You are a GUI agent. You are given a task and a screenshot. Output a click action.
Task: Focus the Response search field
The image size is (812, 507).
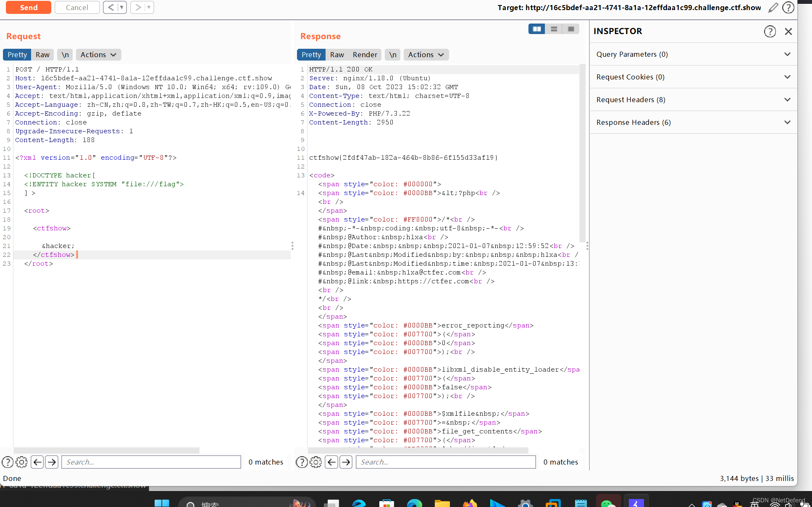(x=446, y=462)
